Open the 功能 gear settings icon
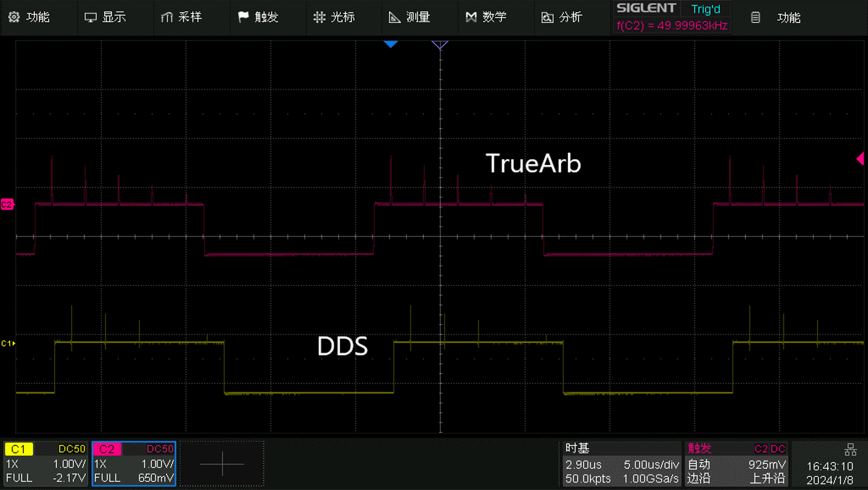This screenshot has height=490, width=868. pyautogui.click(x=14, y=17)
